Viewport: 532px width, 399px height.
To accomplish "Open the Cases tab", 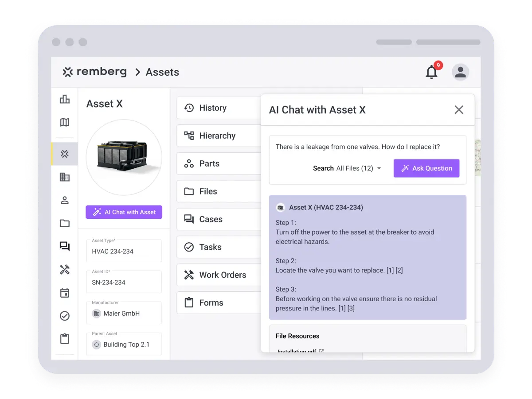I will 219,220.
